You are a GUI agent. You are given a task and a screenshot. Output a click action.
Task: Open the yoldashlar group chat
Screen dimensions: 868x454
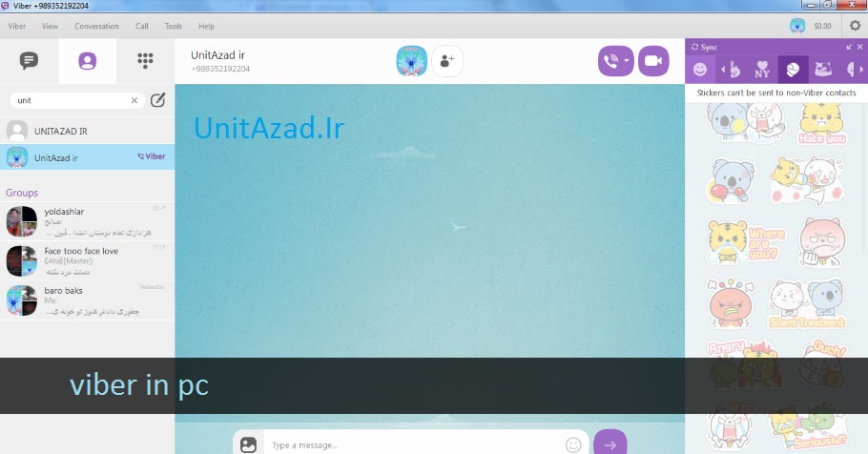pyautogui.click(x=88, y=221)
